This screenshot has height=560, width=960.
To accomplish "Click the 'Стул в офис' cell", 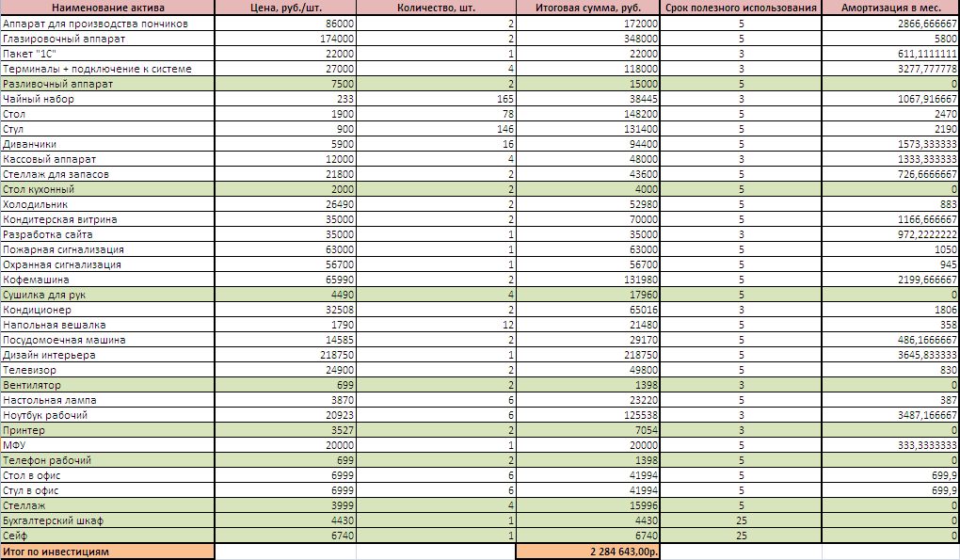I will click(x=107, y=490).
